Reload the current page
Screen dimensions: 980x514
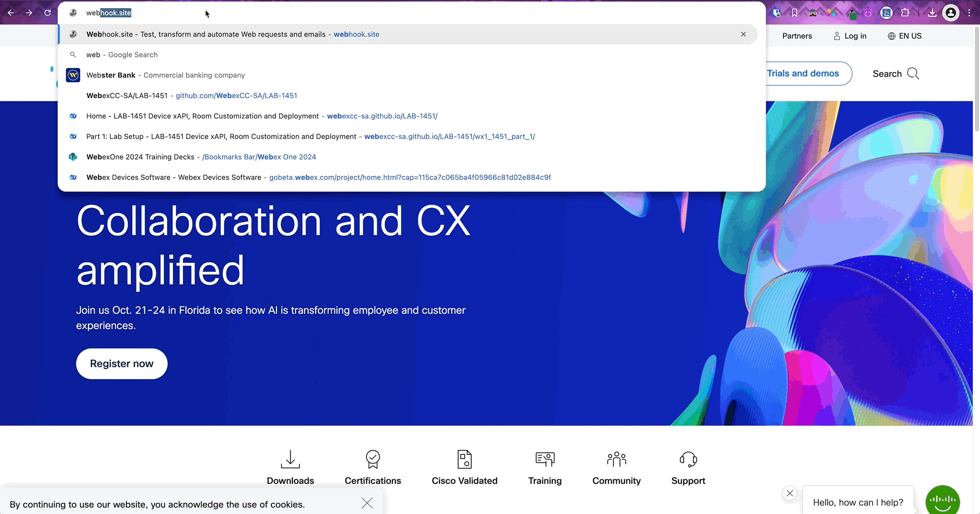click(48, 13)
